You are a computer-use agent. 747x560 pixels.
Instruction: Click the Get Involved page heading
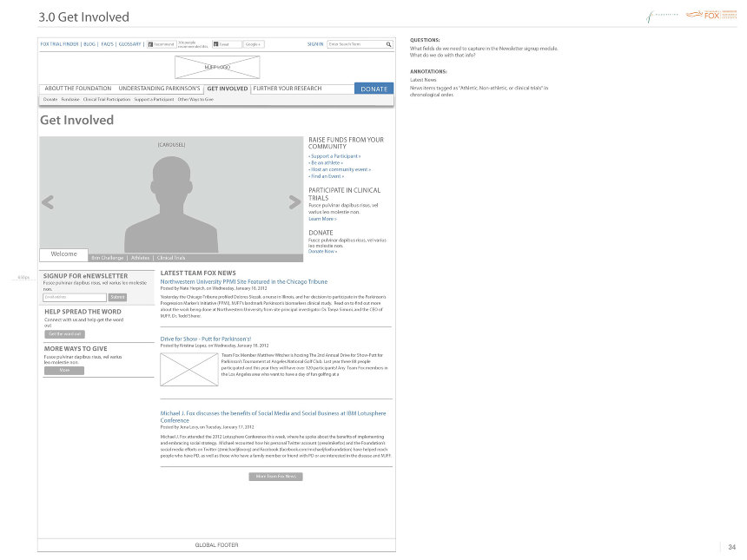[x=76, y=120]
